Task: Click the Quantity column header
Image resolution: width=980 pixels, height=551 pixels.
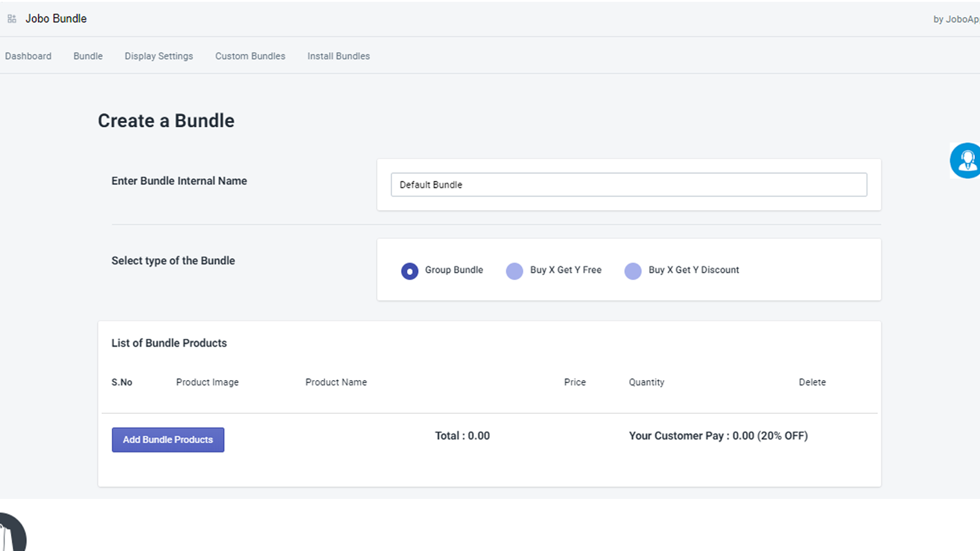Action: point(646,382)
